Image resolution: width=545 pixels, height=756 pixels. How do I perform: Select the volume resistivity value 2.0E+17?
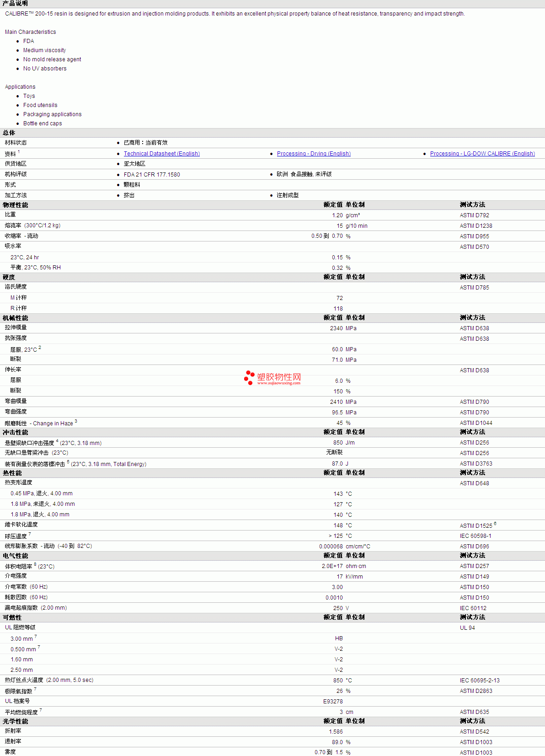click(x=332, y=566)
